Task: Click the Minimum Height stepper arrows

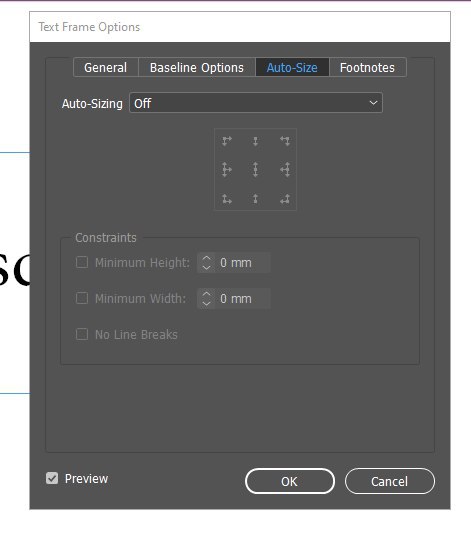Action: click(206, 263)
